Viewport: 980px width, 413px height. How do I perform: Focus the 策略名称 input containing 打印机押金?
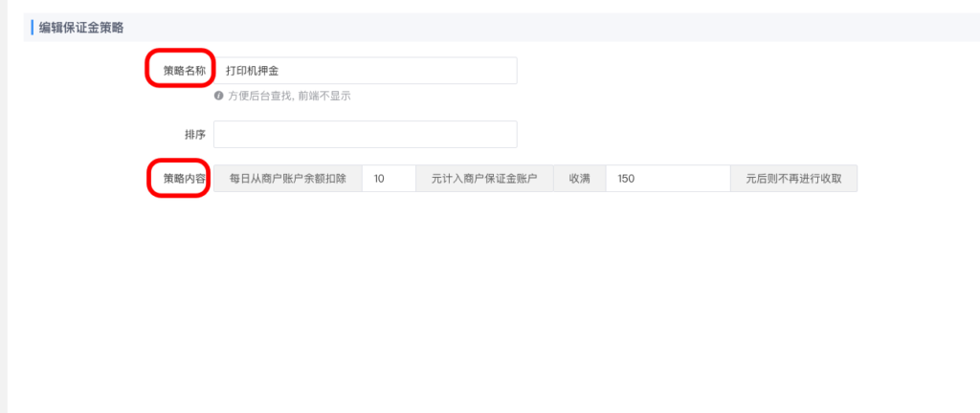365,71
